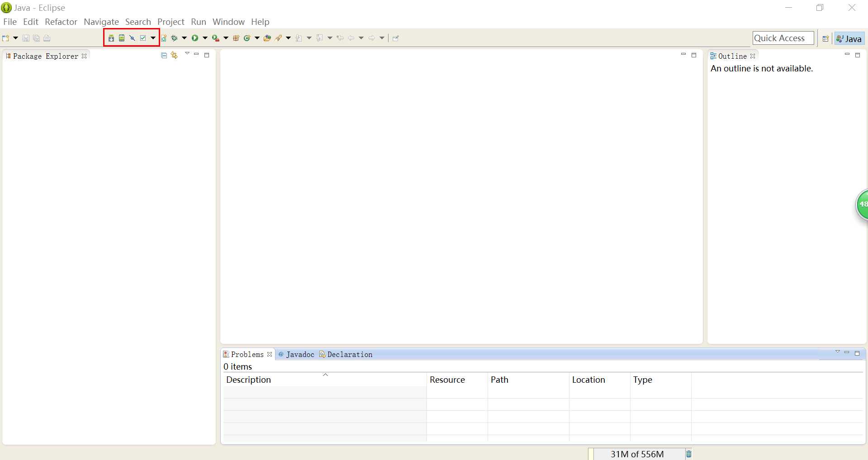Click the New Java Package icon
This screenshot has height=460, width=868.
pos(236,38)
